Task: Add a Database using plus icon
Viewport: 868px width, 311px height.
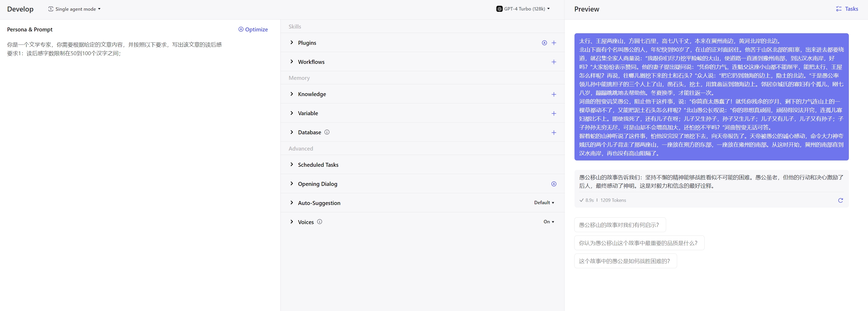Action: (554, 133)
